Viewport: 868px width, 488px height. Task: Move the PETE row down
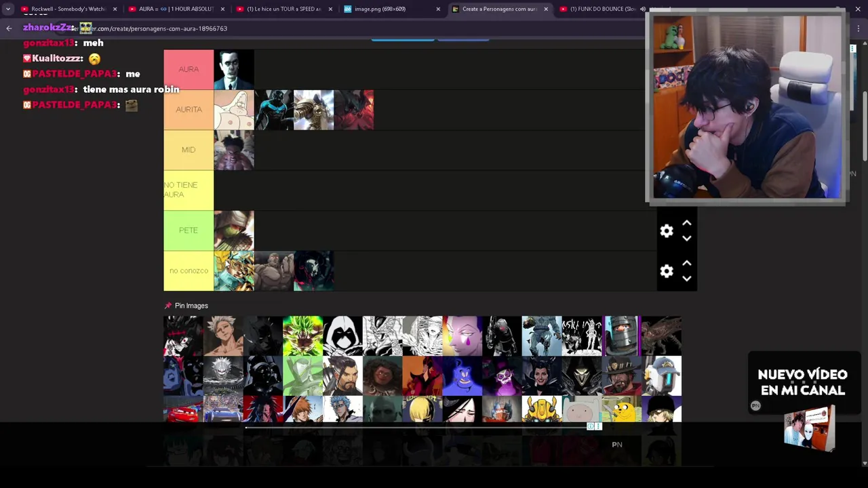[686, 239]
